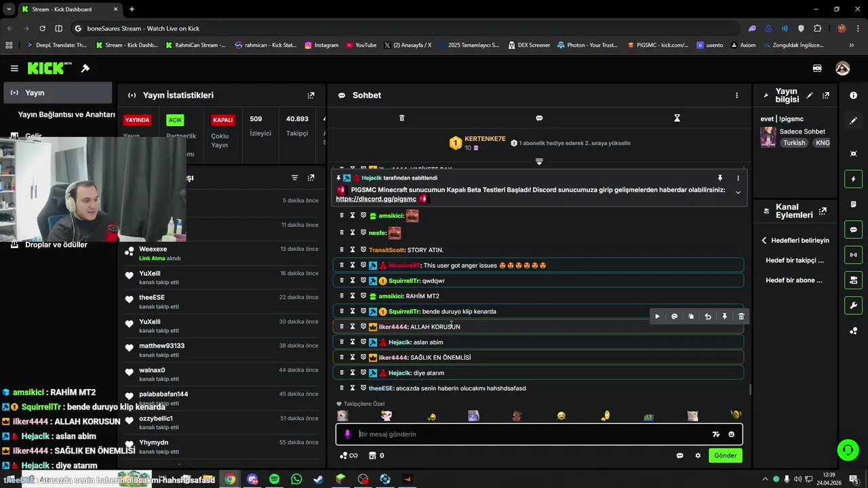Expand the system tray hidden icons arrow
This screenshot has height=488, width=868.
point(765,479)
